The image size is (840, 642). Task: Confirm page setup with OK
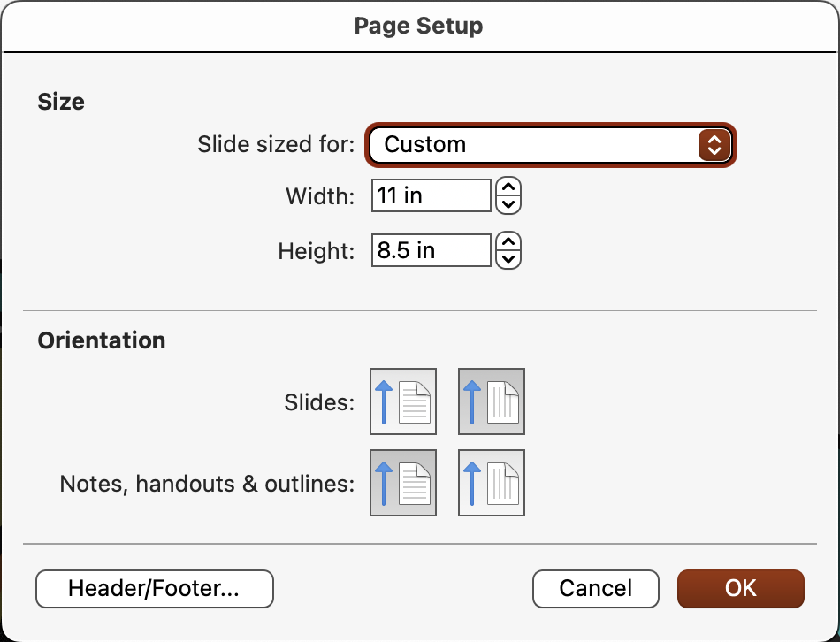tap(741, 588)
